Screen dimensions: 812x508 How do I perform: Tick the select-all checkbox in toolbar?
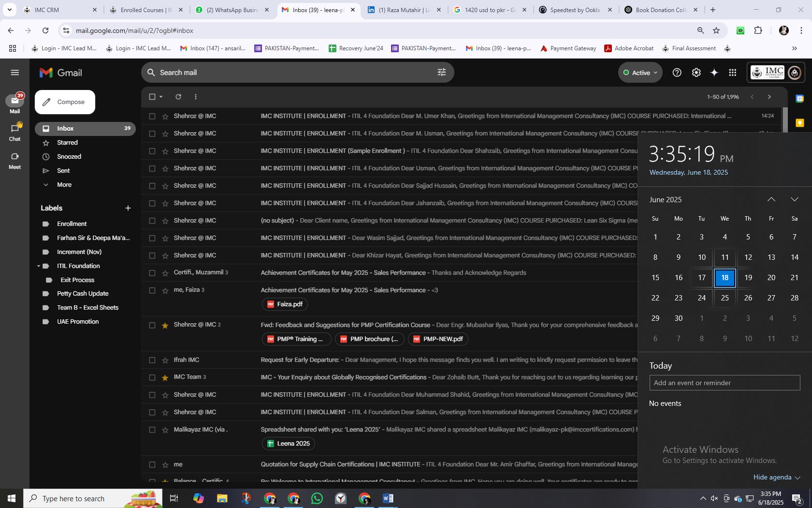click(x=152, y=97)
